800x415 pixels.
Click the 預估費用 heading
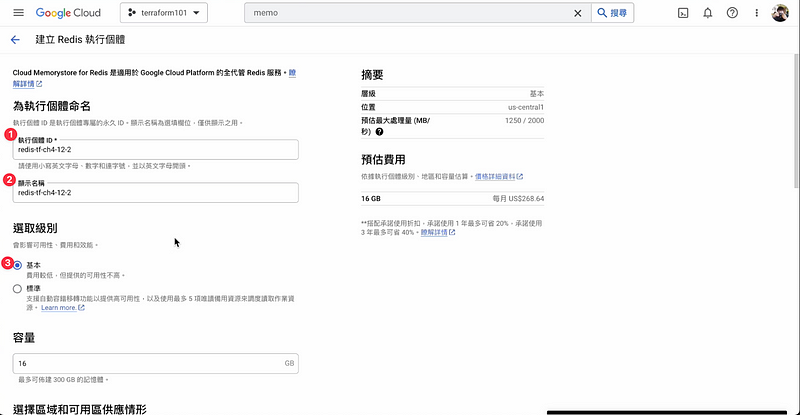(x=383, y=160)
